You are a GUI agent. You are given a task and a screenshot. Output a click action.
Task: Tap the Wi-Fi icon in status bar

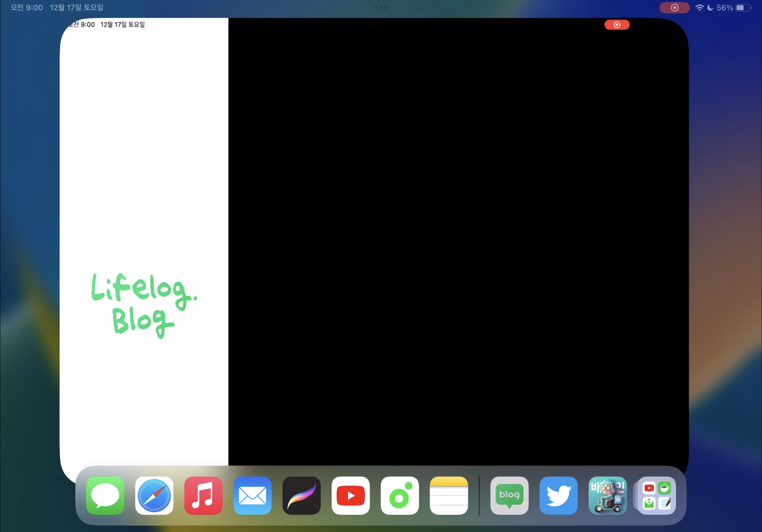pos(699,8)
